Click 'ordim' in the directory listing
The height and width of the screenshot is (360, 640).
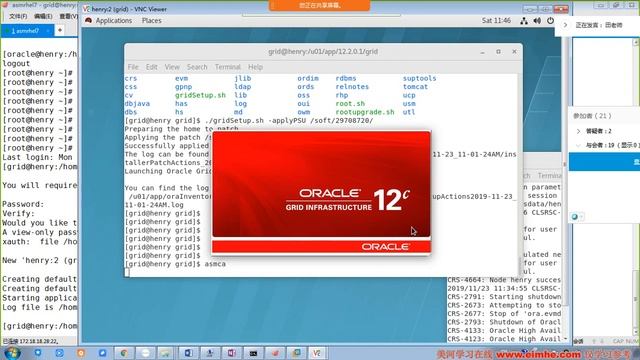click(x=308, y=78)
